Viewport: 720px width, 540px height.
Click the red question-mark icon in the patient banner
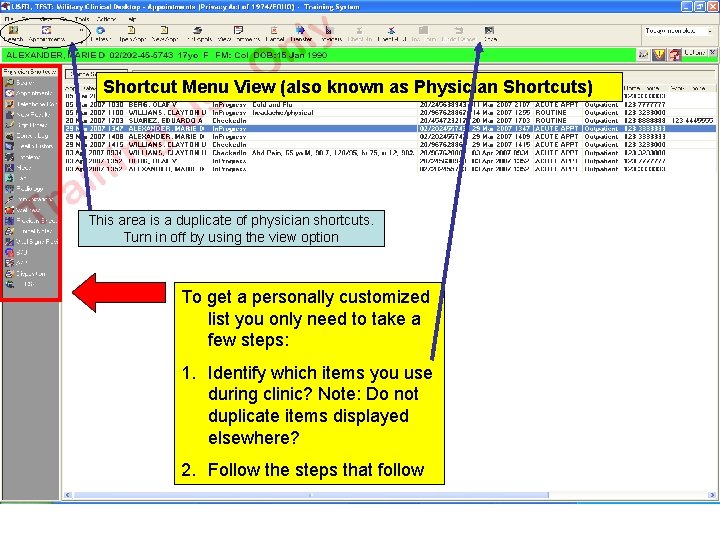click(x=675, y=55)
